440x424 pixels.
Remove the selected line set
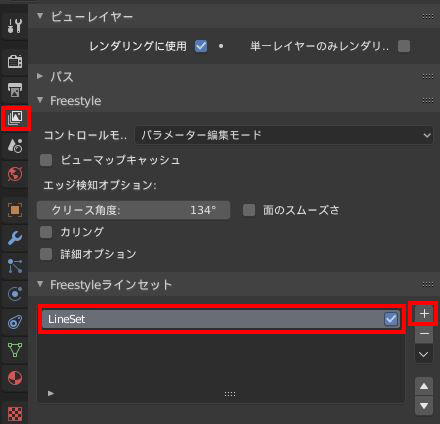pyautogui.click(x=424, y=334)
